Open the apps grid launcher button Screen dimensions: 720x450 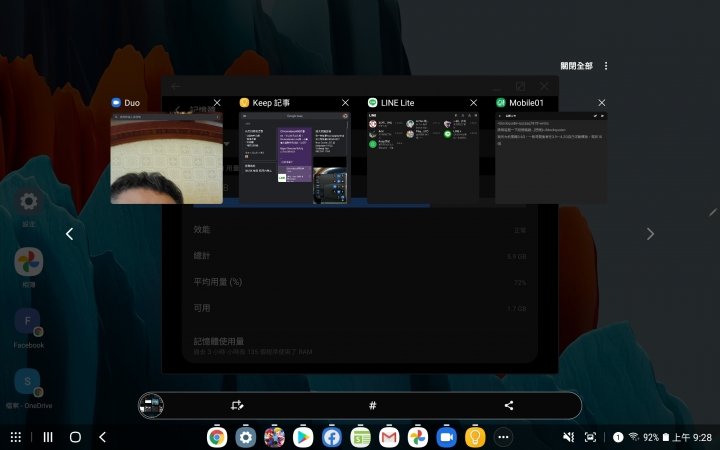pyautogui.click(x=16, y=437)
